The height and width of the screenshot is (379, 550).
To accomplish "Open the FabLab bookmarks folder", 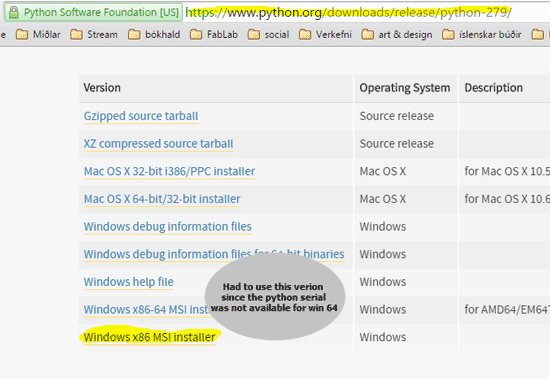I will [x=214, y=34].
